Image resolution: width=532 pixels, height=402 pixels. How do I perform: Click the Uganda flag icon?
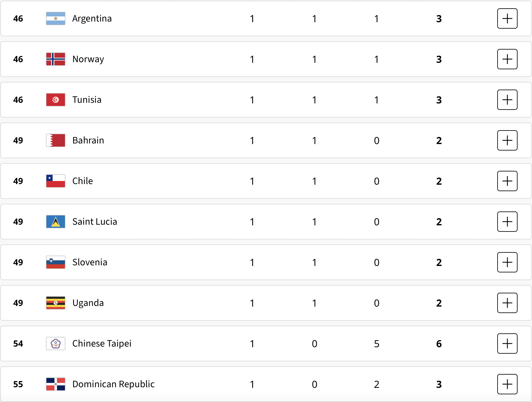click(56, 303)
